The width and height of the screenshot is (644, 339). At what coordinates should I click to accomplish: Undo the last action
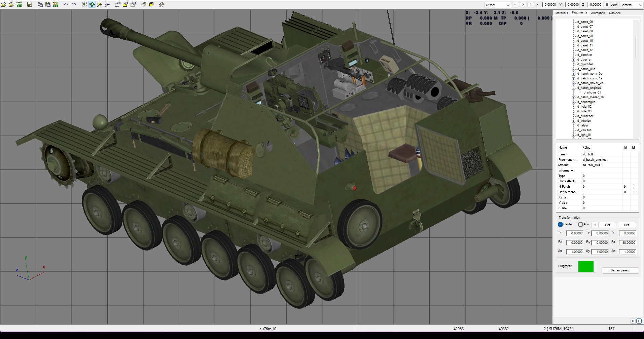coord(66,4)
